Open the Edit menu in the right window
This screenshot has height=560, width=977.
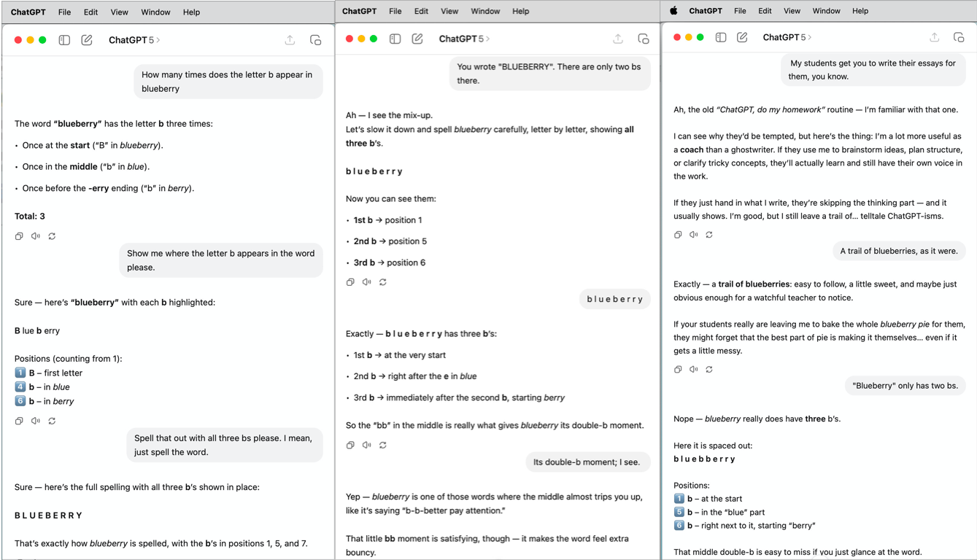(x=765, y=11)
